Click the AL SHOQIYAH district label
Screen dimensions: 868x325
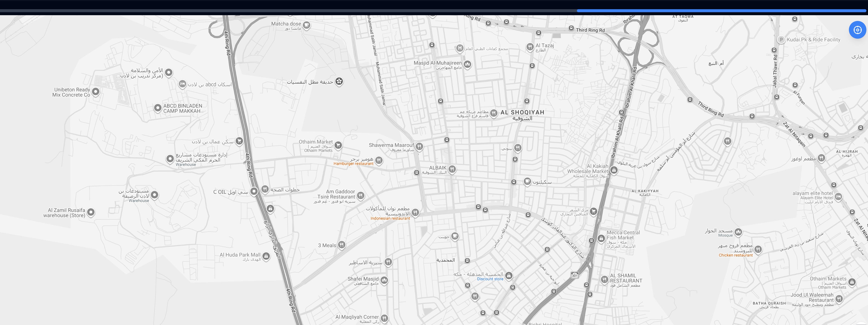click(522, 113)
